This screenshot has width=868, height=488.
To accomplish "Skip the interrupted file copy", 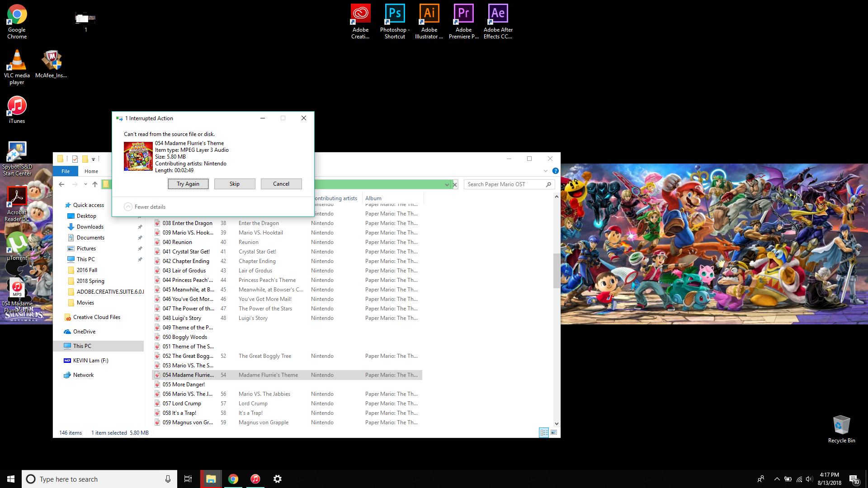I will click(234, 184).
